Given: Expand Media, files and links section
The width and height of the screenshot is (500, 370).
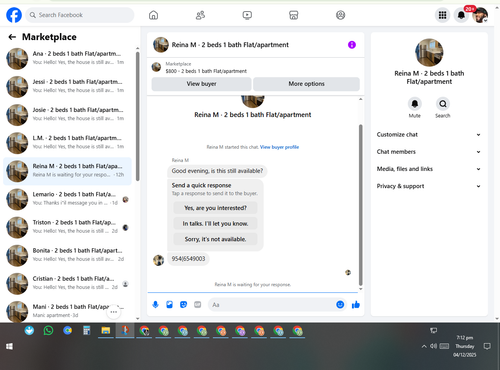Looking at the screenshot, I should [x=429, y=169].
